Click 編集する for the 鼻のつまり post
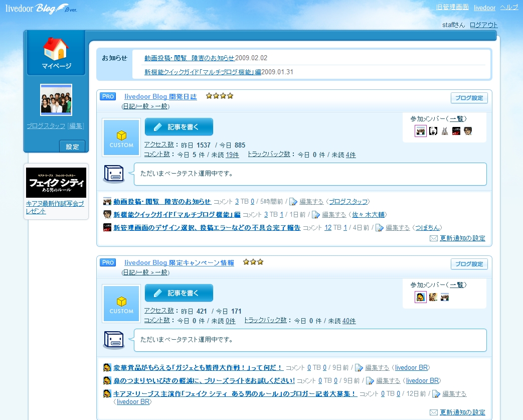The image size is (523, 420). tap(388, 380)
